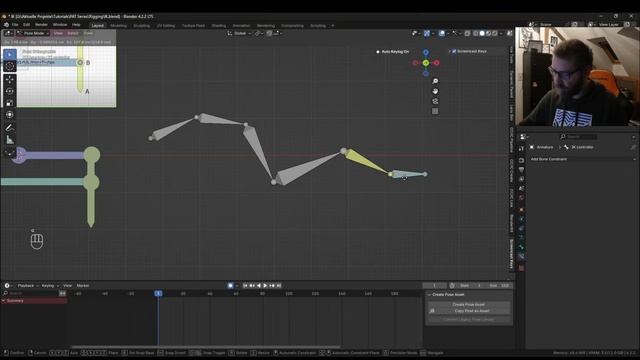Click the green Y axis gizmo ball
The width and height of the screenshot is (640, 360).
click(426, 63)
